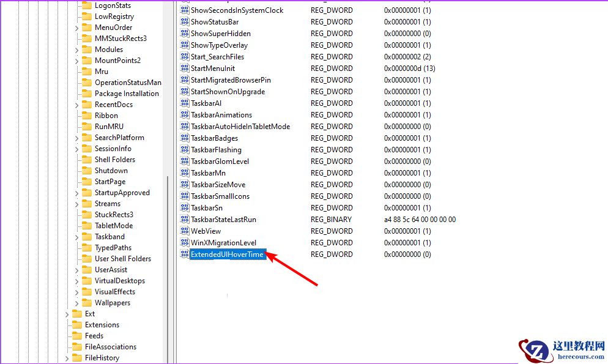Screen dimensions: 608x364
Task: Click the TaskbarGlomLevel DWORD icon
Action: point(185,162)
